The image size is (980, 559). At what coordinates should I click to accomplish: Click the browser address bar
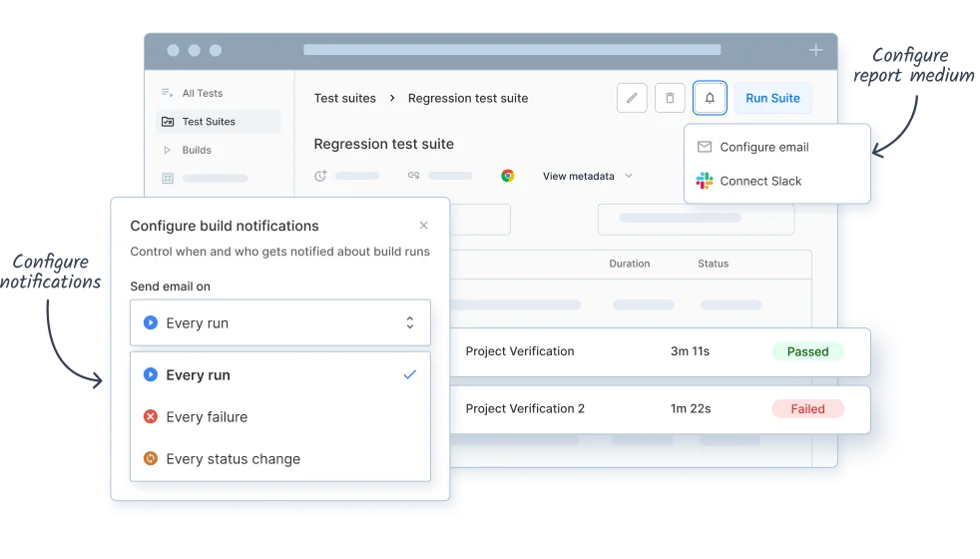[x=512, y=49]
